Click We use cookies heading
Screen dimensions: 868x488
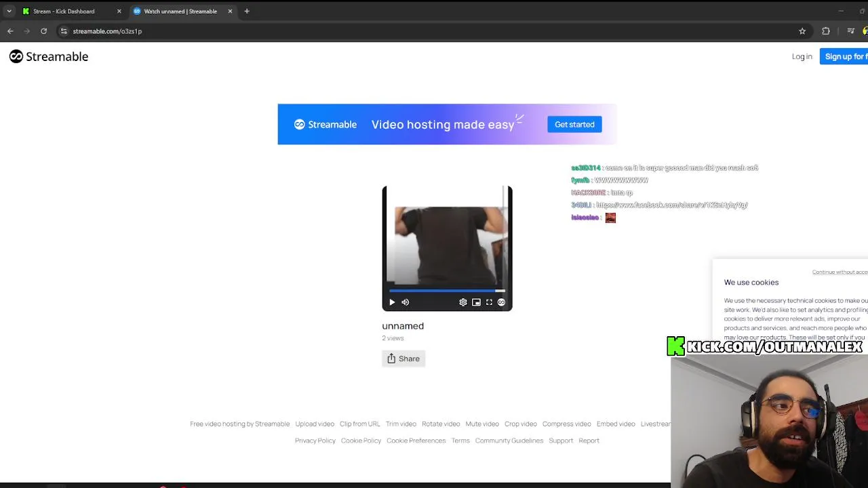point(751,282)
